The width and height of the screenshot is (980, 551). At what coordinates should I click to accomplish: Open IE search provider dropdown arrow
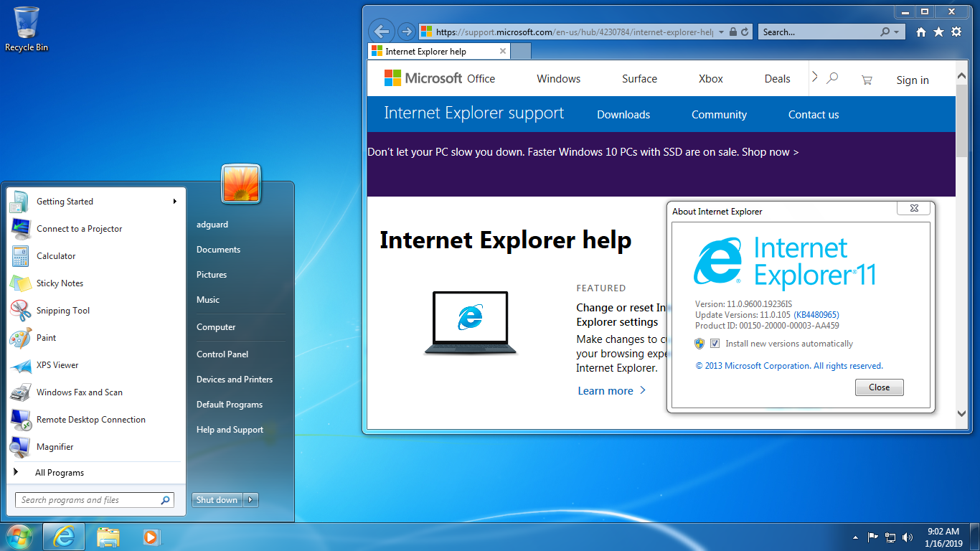pyautogui.click(x=897, y=32)
